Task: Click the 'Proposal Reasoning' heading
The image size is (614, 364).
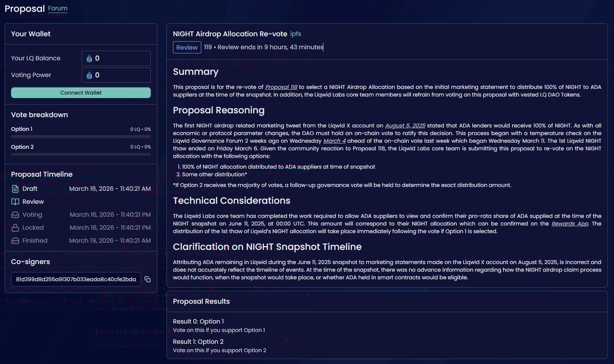Action: (219, 110)
